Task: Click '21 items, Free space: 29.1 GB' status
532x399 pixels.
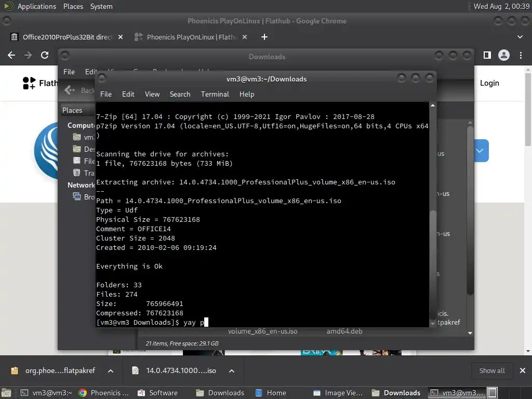Action: point(182,343)
